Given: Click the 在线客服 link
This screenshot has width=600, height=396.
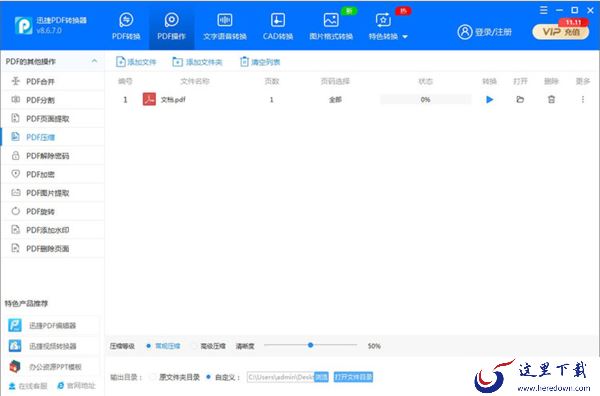Looking at the screenshot, I should click(28, 386).
